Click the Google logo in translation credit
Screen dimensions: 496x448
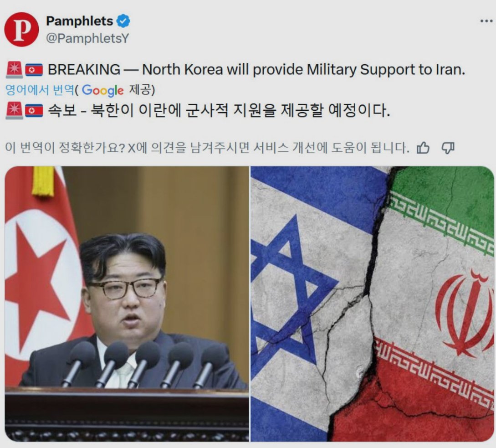point(103,91)
